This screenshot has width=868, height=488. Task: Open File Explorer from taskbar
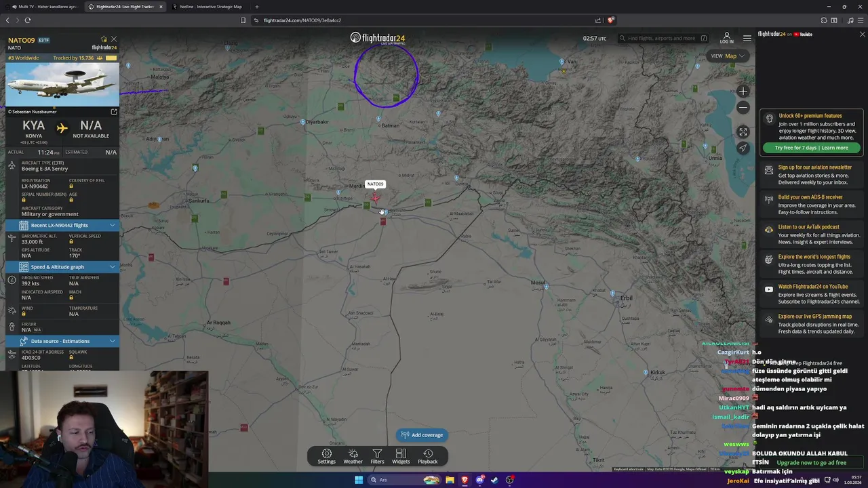(450, 480)
